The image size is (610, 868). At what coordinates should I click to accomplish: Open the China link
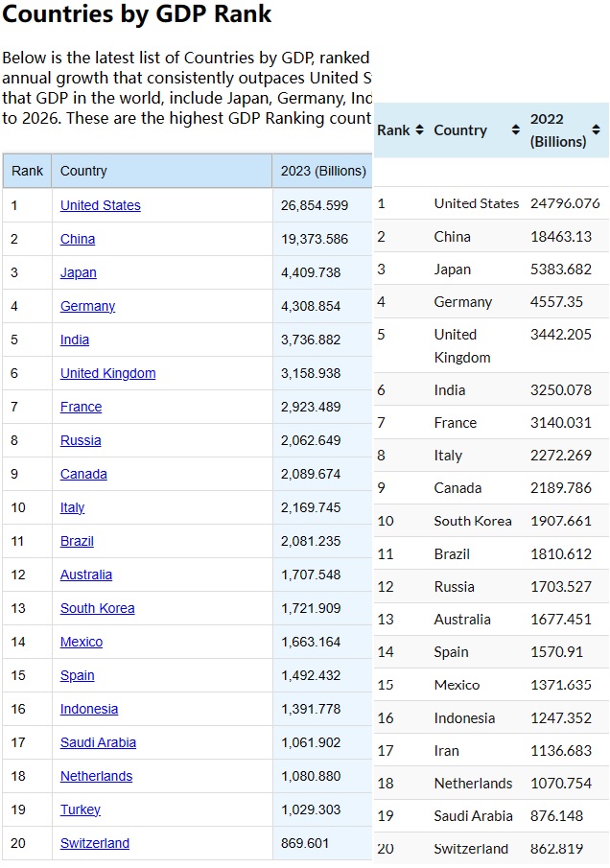coord(78,239)
